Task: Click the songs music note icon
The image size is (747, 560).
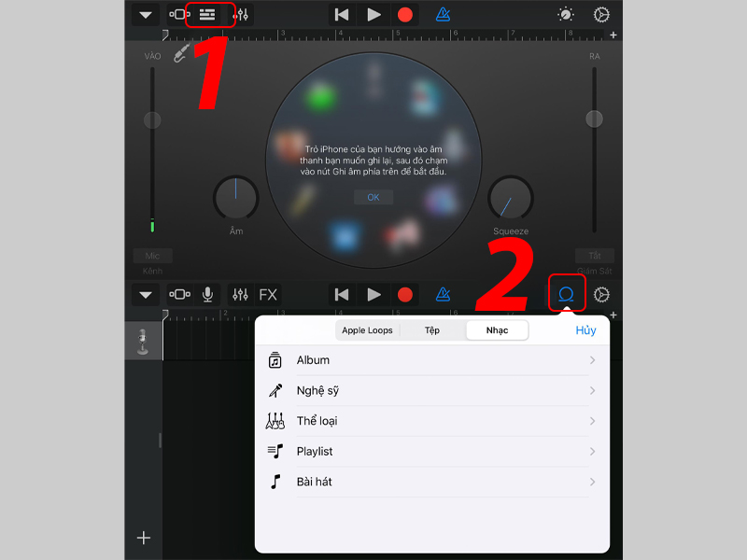Action: (x=275, y=482)
